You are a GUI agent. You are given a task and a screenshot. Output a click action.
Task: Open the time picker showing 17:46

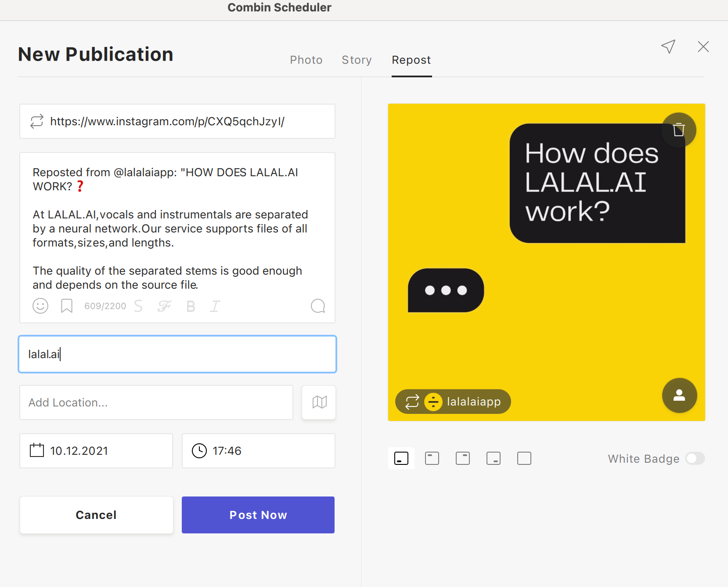coord(259,451)
